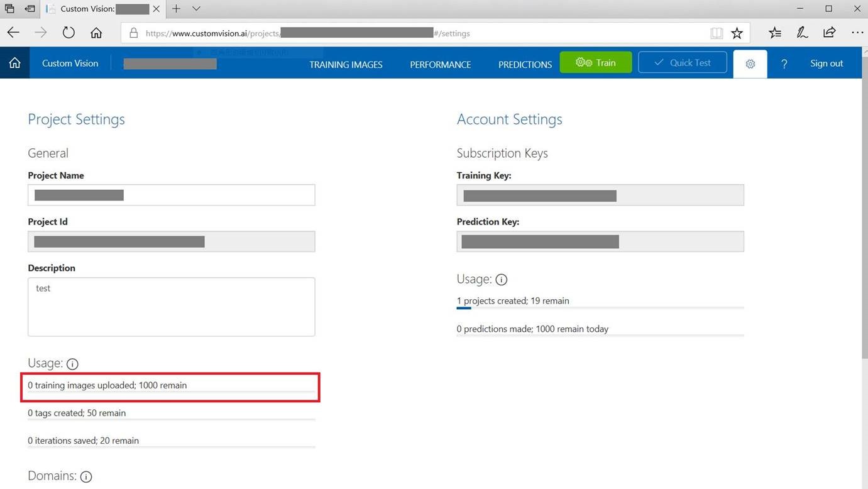Image resolution: width=868 pixels, height=489 pixels.
Task: Click the Project Name input field
Action: pos(171,195)
